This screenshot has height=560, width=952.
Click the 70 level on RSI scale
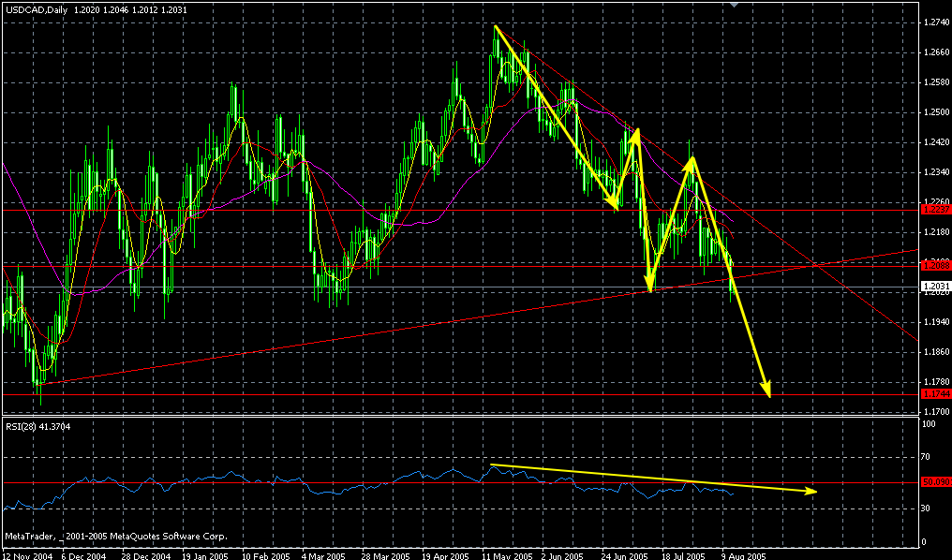927,456
